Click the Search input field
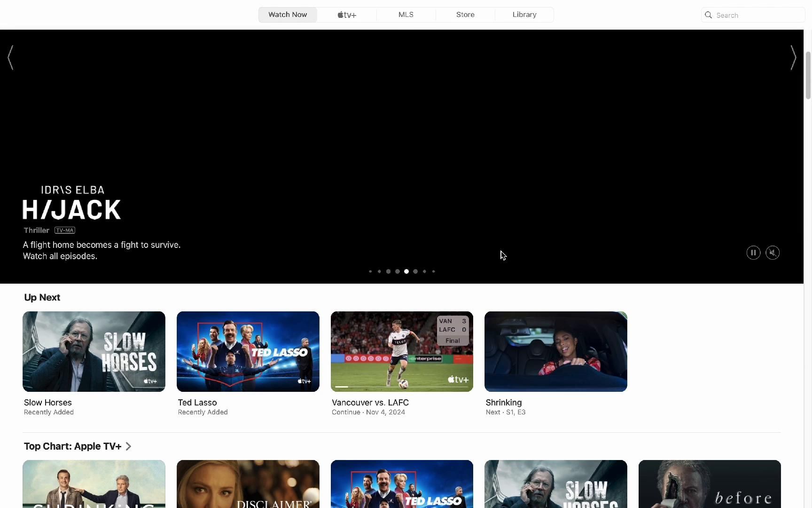Screen dimensions: 812x508 (x=757, y=15)
